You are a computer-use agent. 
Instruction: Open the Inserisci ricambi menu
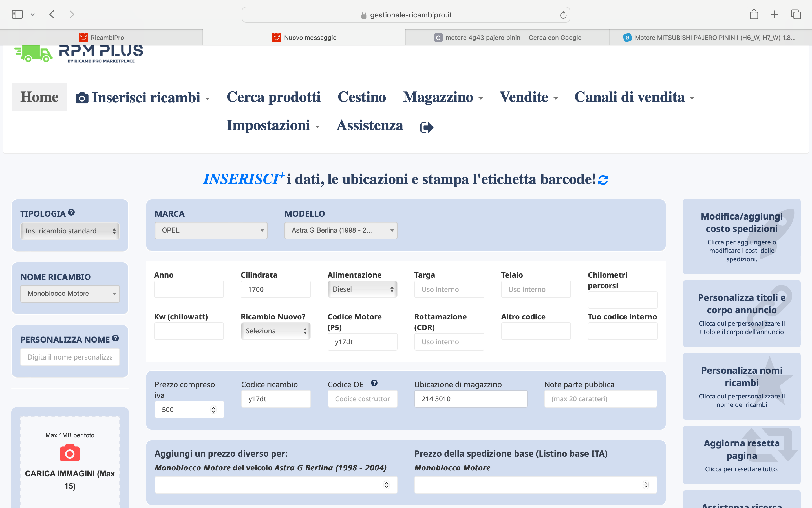point(143,97)
